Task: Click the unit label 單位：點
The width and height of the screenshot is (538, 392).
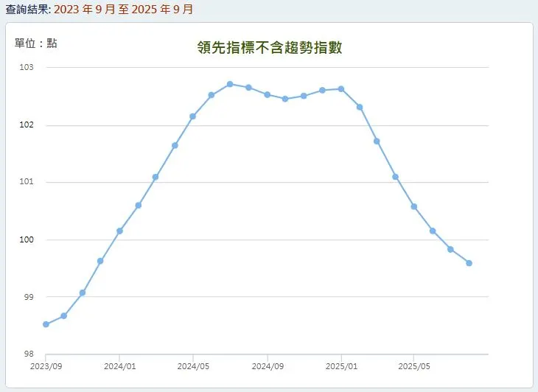Action: [x=35, y=43]
